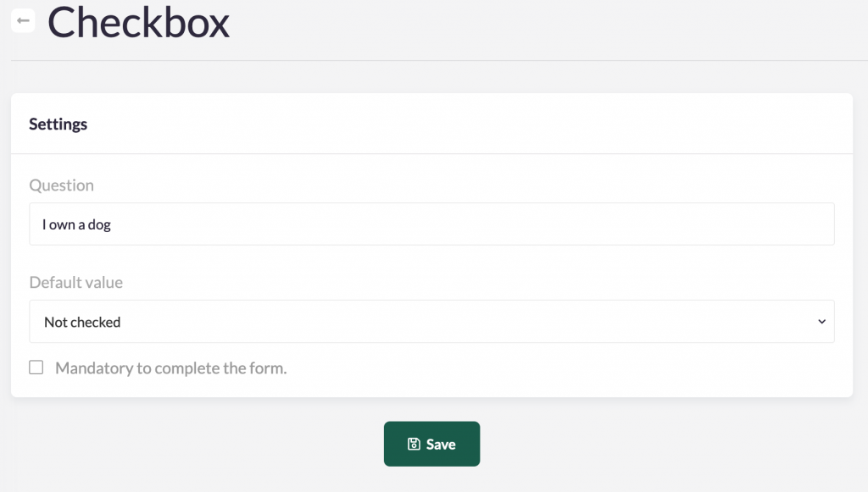Click the word 'dog' in the Question field

(99, 225)
